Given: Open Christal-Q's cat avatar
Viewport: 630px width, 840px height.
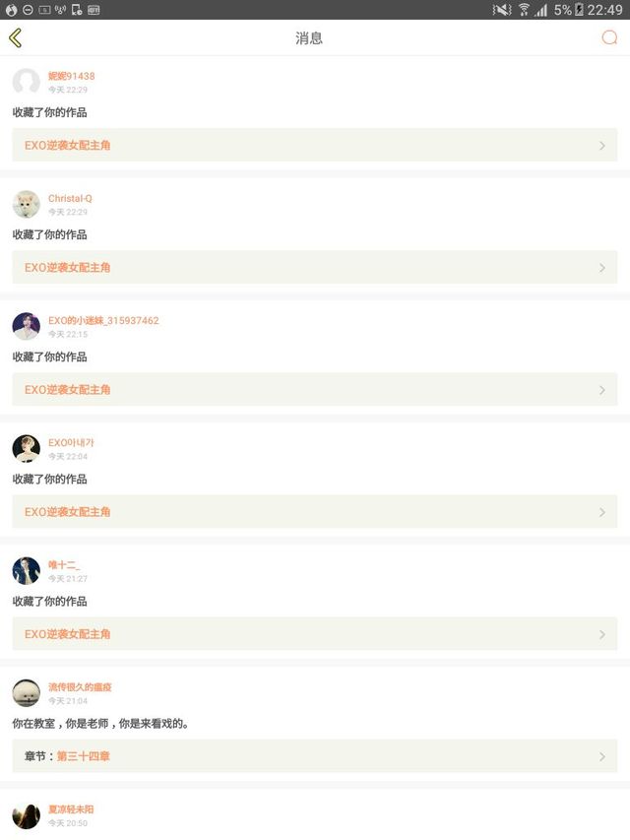Looking at the screenshot, I should [27, 204].
